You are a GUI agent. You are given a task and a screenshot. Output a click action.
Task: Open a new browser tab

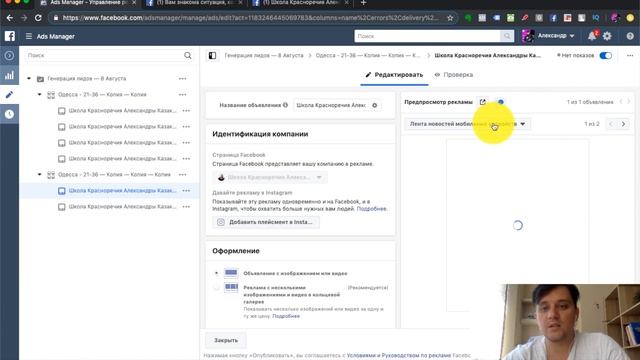363,3
